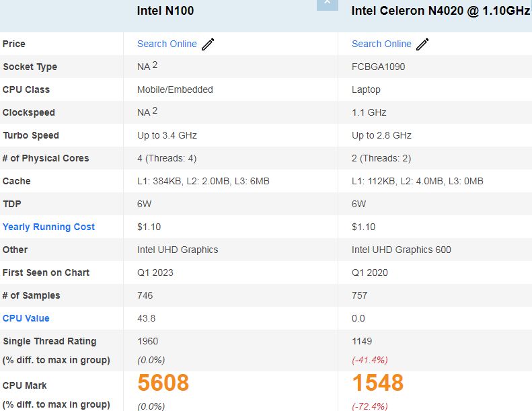Viewport: 532px width, 411px height.
Task: Click the Mobile/Embedded class value
Action: (175, 89)
